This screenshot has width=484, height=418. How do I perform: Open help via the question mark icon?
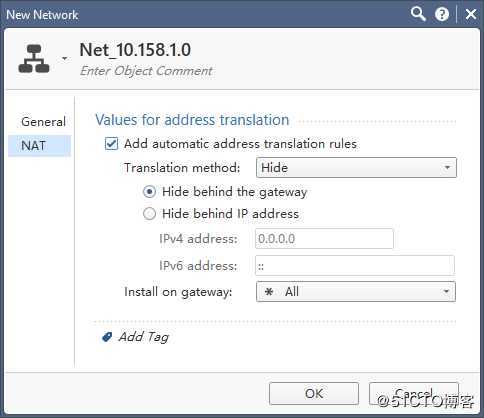[442, 14]
